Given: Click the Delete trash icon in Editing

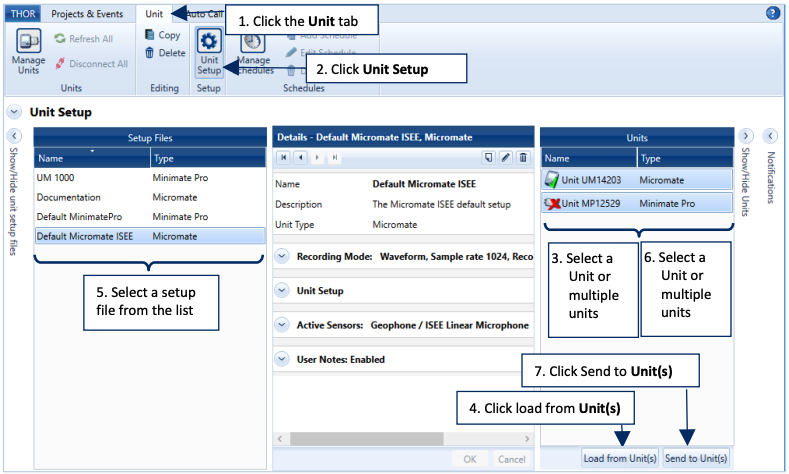Looking at the screenshot, I should tap(165, 53).
